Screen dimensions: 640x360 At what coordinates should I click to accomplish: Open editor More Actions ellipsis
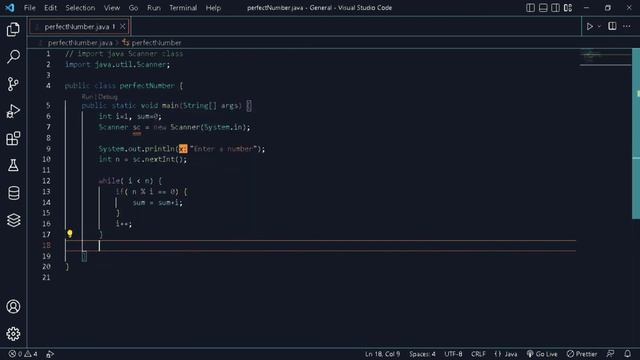tap(627, 27)
